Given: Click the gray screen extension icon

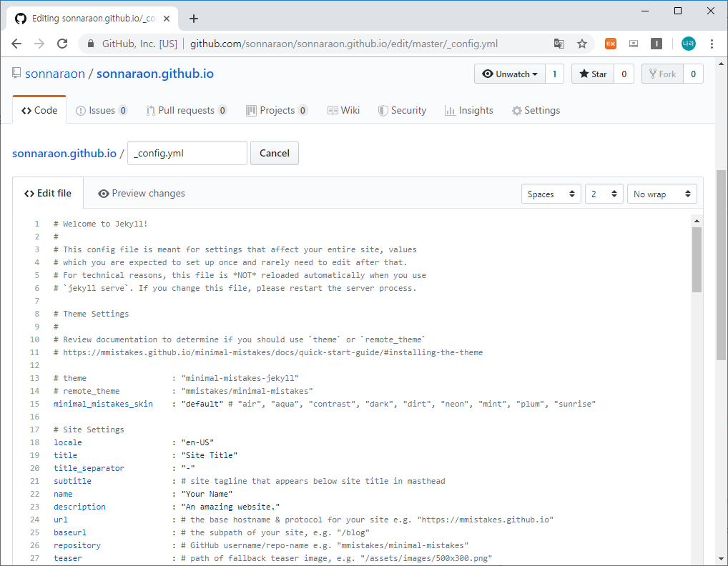Looking at the screenshot, I should pos(634,44).
